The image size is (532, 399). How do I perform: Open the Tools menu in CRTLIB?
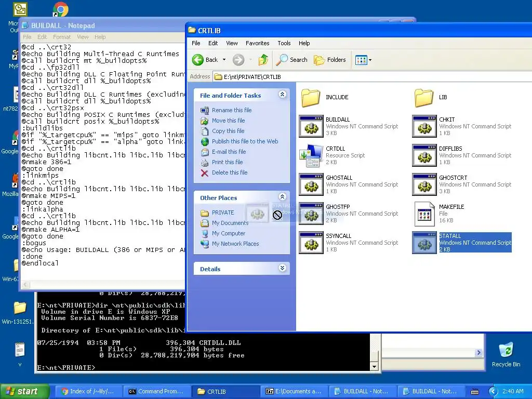284,43
